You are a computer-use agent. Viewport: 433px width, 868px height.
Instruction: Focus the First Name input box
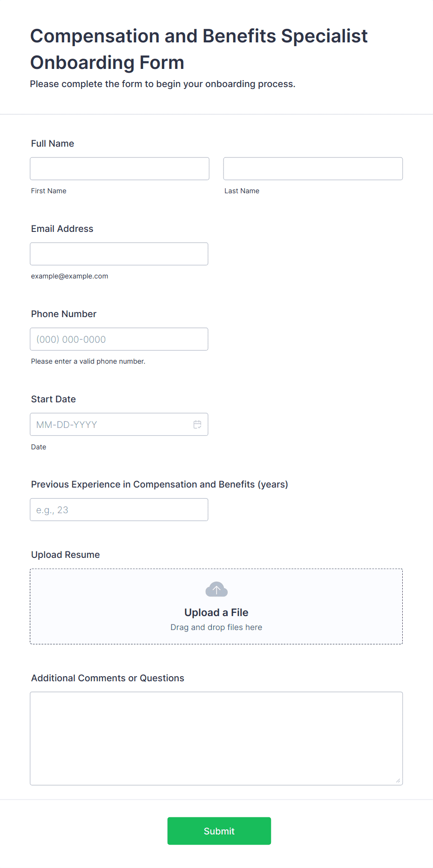tap(120, 169)
